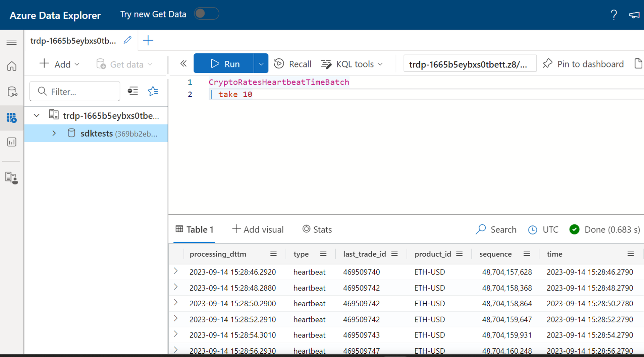Open the KQL tools dropdown
The height and width of the screenshot is (357, 644).
pos(352,64)
